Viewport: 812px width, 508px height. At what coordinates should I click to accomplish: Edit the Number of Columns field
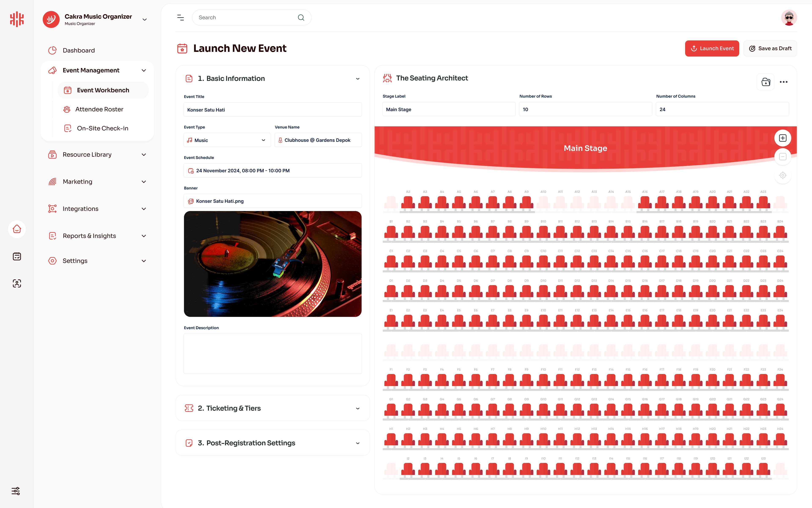722,109
